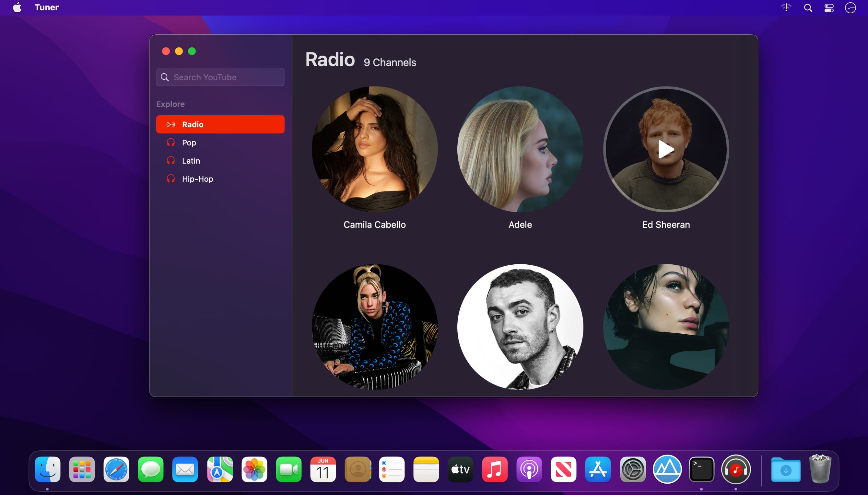Click the Search YouTube field
The width and height of the screenshot is (868, 495).
(x=220, y=77)
